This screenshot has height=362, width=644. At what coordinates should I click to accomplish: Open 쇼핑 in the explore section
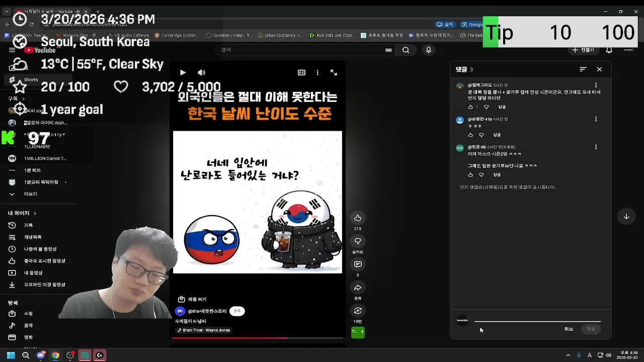(28, 314)
